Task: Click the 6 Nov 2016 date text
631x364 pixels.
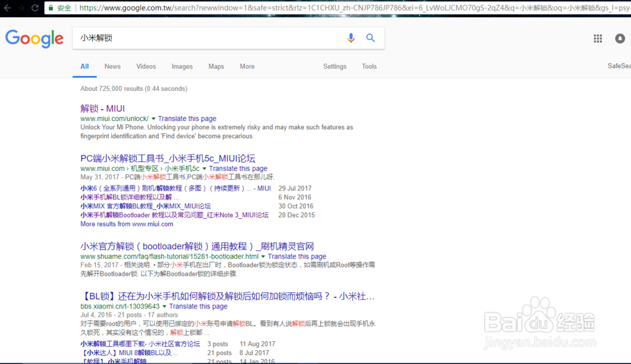Action: 295,197
